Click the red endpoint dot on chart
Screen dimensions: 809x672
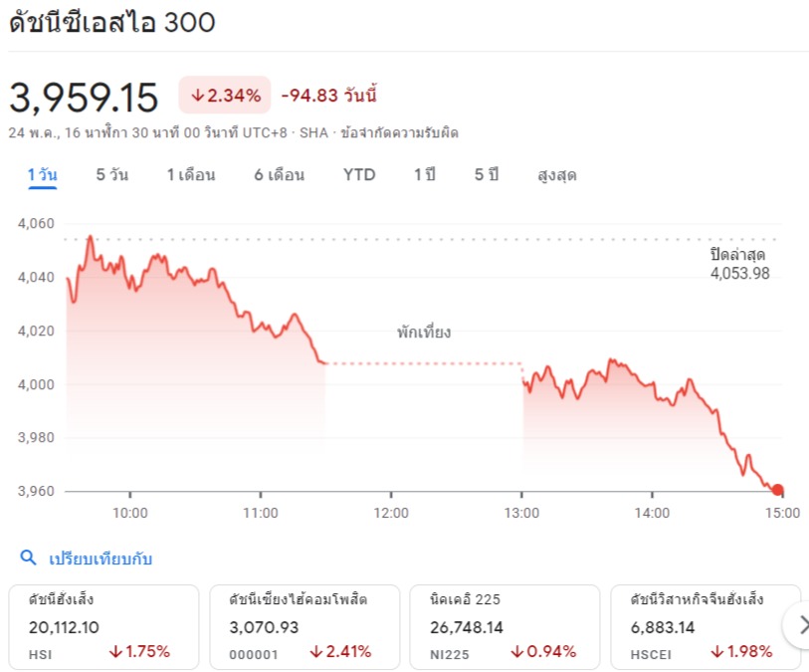[777, 490]
